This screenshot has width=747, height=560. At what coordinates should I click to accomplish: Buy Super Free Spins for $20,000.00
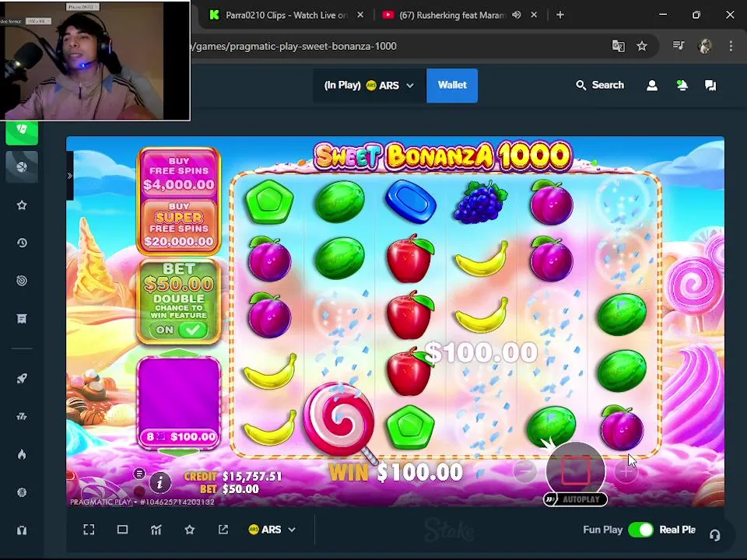click(179, 224)
